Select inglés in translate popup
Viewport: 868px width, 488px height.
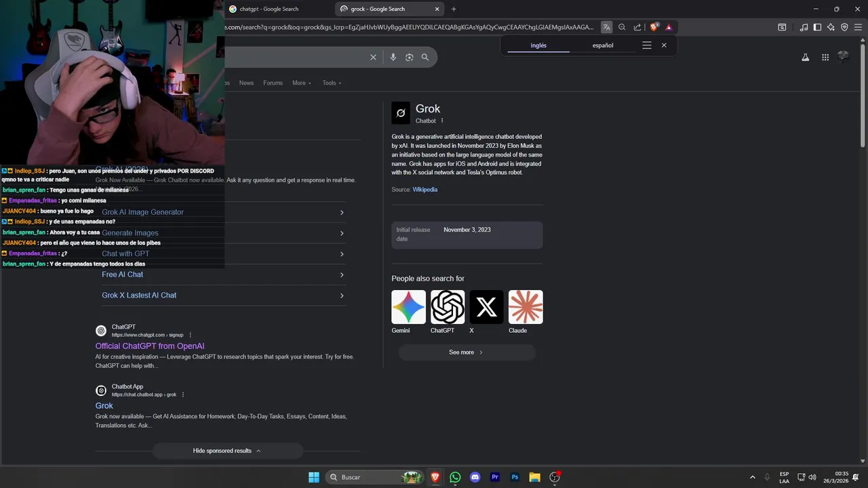(538, 45)
